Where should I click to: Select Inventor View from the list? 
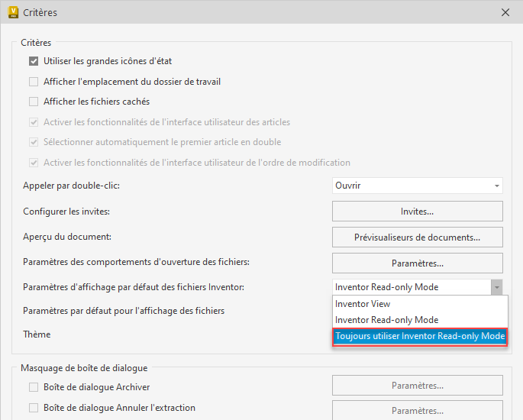[x=420, y=304]
